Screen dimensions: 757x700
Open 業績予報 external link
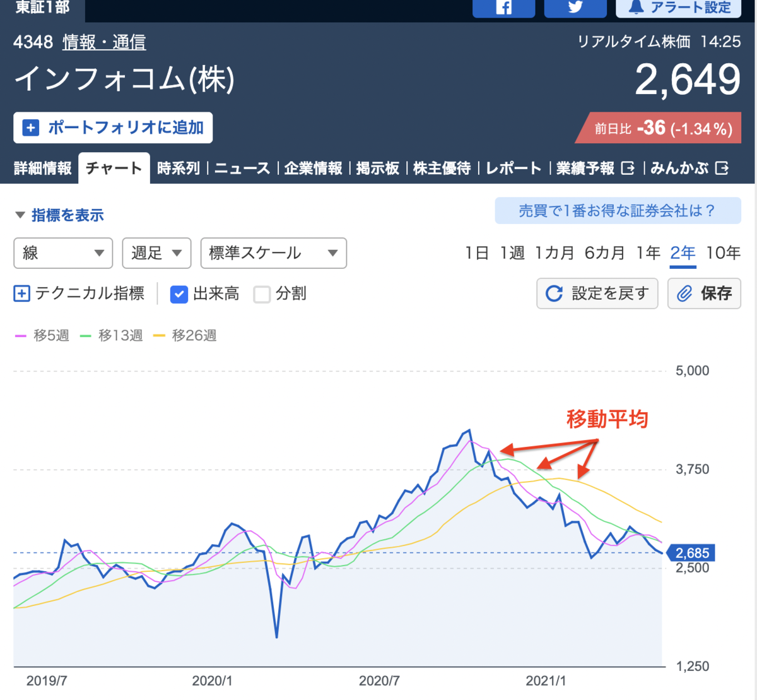pyautogui.click(x=595, y=168)
